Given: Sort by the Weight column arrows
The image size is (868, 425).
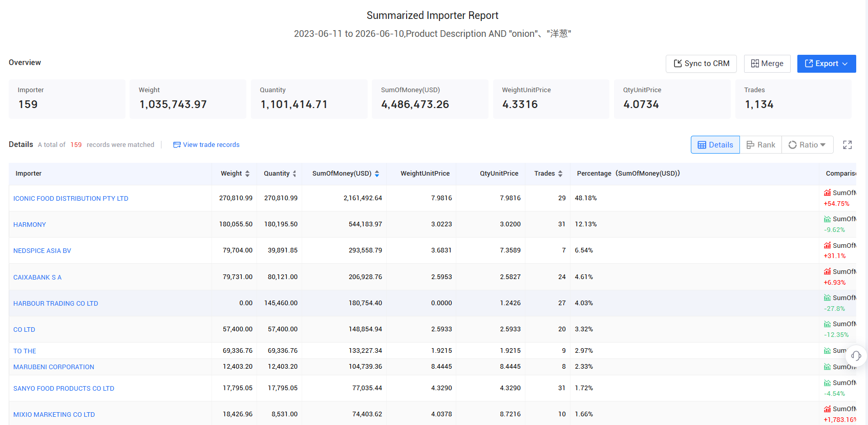Looking at the screenshot, I should [x=247, y=174].
